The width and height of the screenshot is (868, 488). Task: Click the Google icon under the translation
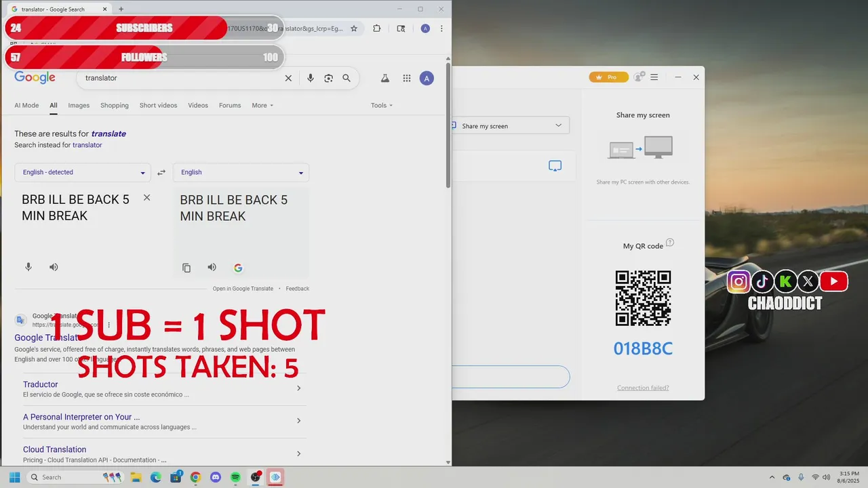[238, 268]
